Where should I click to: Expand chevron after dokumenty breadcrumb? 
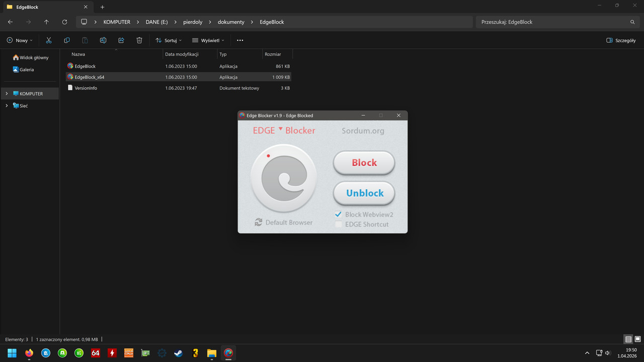pos(252,22)
